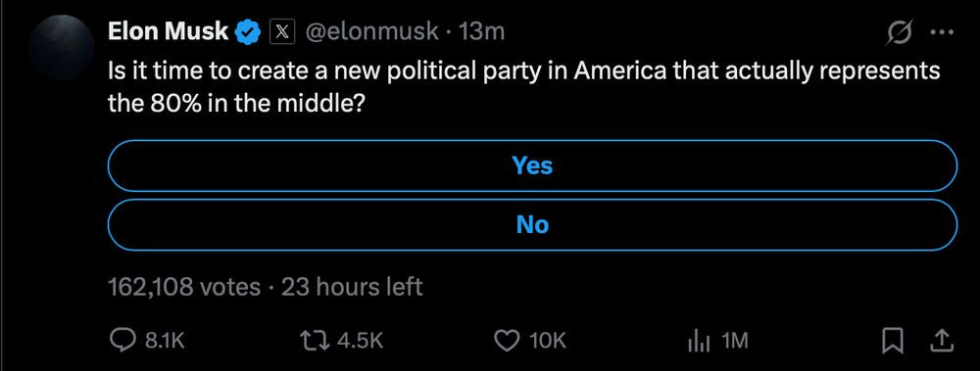Open the three-dot more options menu
This screenshot has height=371, width=980.
[942, 32]
